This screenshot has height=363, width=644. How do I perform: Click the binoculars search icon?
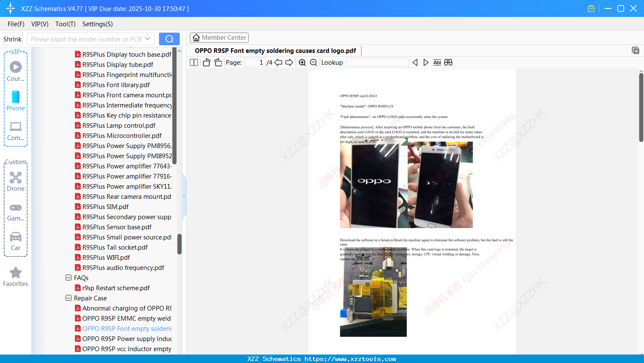point(448,63)
